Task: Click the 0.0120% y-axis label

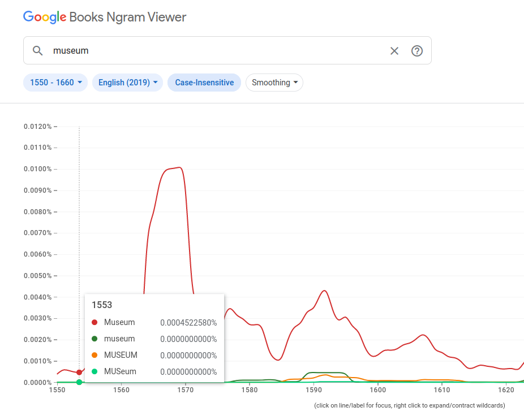Action: [x=38, y=127]
